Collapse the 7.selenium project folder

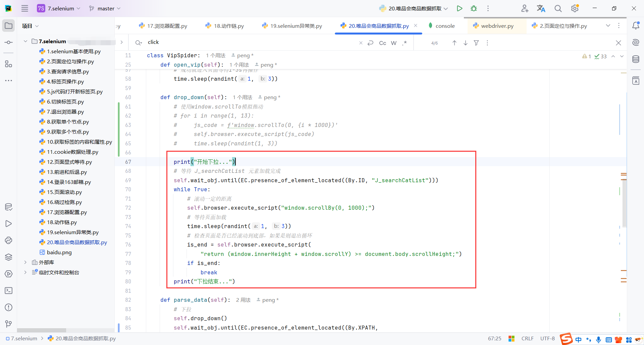25,41
